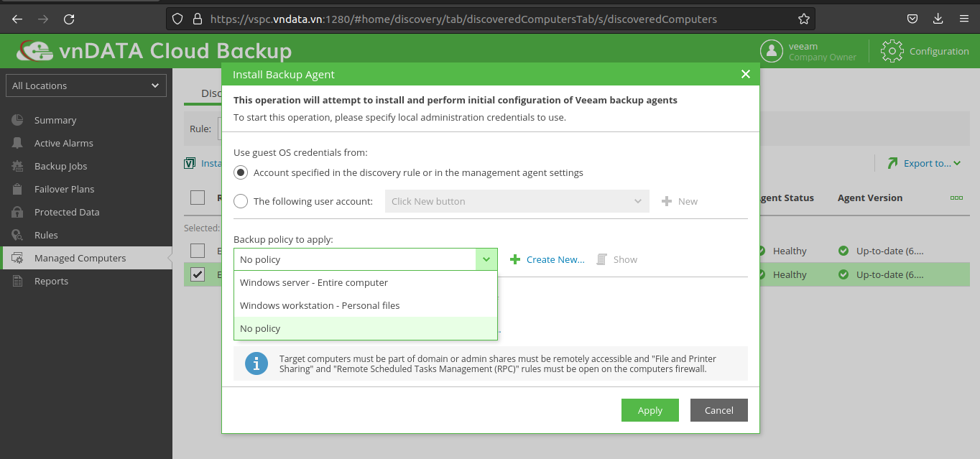The height and width of the screenshot is (459, 980).
Task: Click the Protected Data lock icon
Action: point(18,212)
